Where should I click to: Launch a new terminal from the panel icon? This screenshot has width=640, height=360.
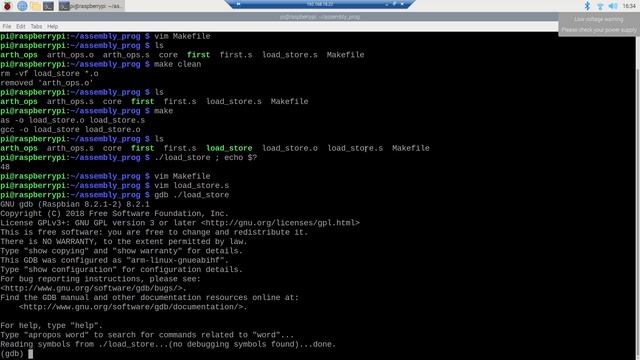click(48, 6)
